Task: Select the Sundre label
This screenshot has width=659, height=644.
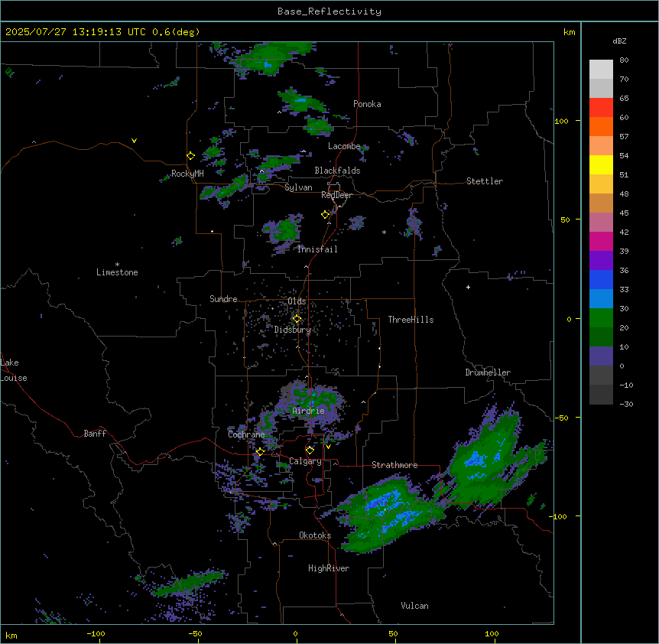Action: point(223,299)
